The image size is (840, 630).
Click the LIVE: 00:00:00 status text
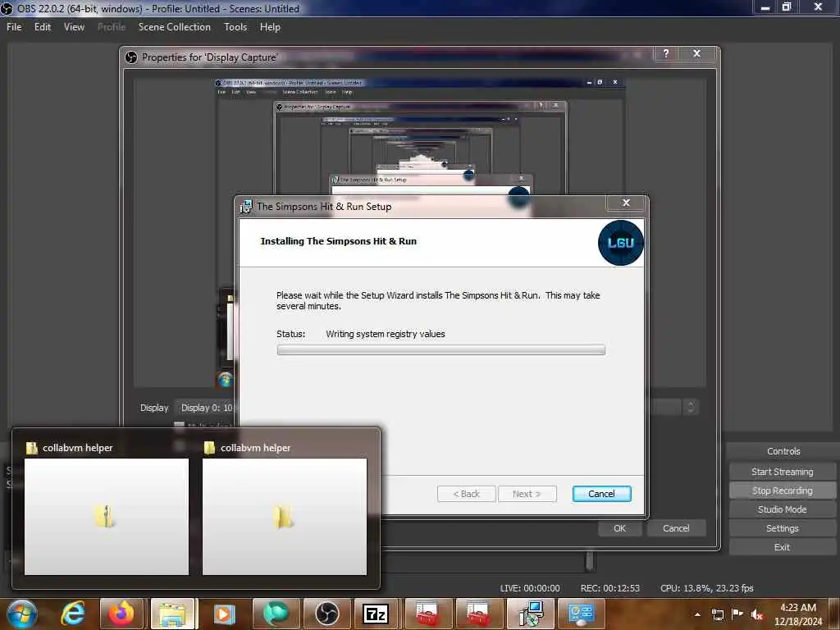coord(530,588)
